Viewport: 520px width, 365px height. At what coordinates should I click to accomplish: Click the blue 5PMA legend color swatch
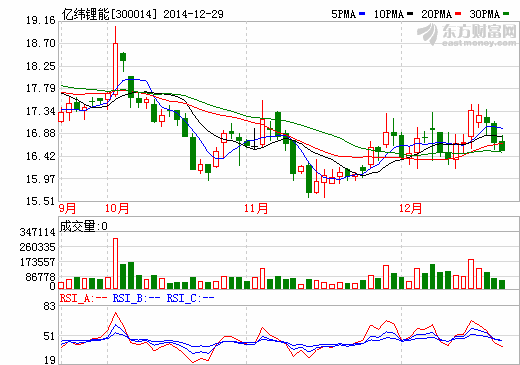pos(362,14)
